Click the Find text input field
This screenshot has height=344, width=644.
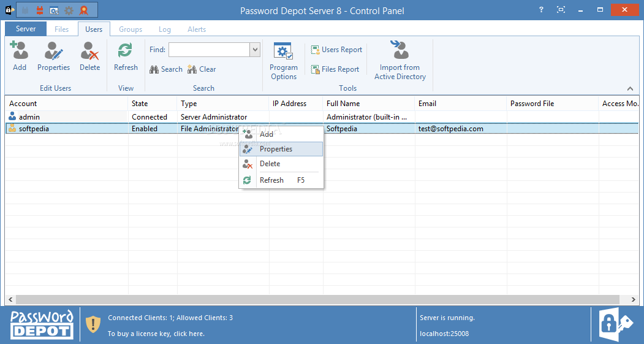click(209, 50)
